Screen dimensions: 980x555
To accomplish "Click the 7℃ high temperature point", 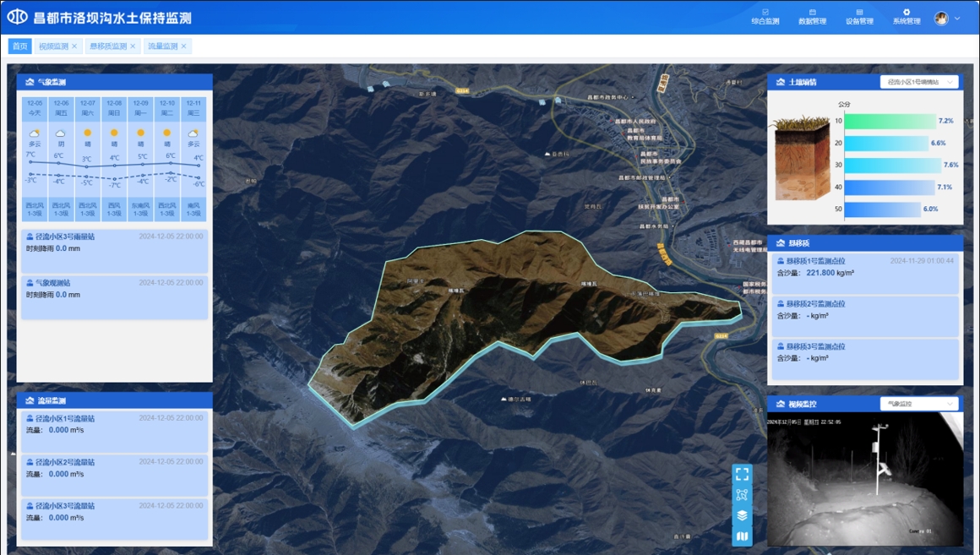I will [30, 162].
